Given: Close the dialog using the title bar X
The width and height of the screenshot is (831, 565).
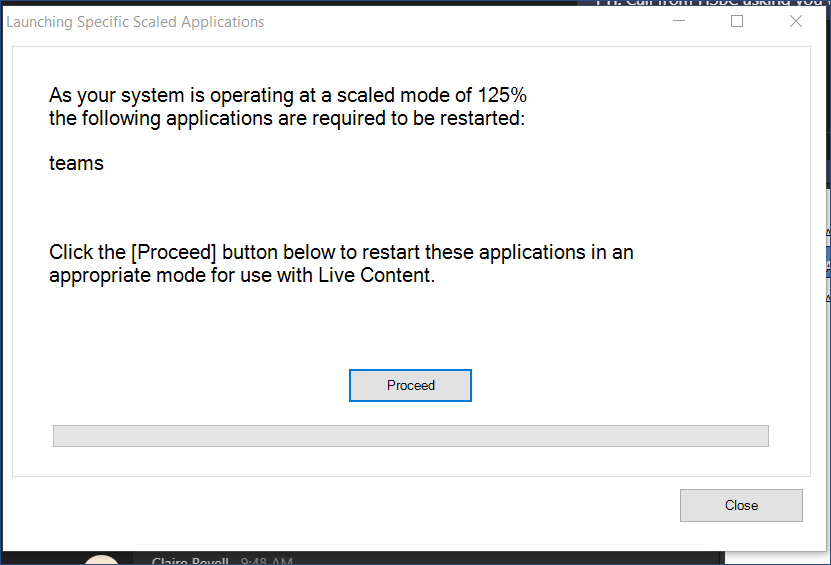Looking at the screenshot, I should (x=795, y=21).
